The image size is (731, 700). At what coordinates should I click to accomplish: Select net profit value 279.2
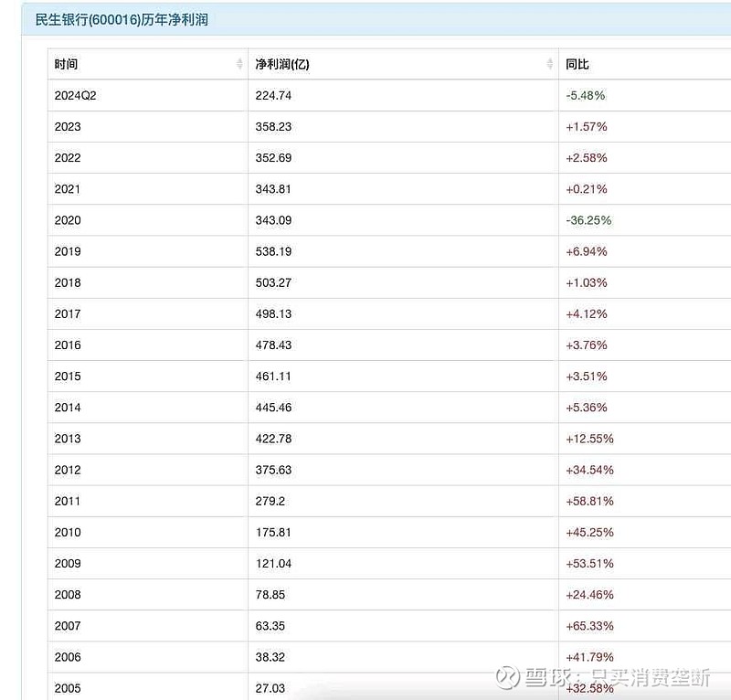[x=270, y=502]
